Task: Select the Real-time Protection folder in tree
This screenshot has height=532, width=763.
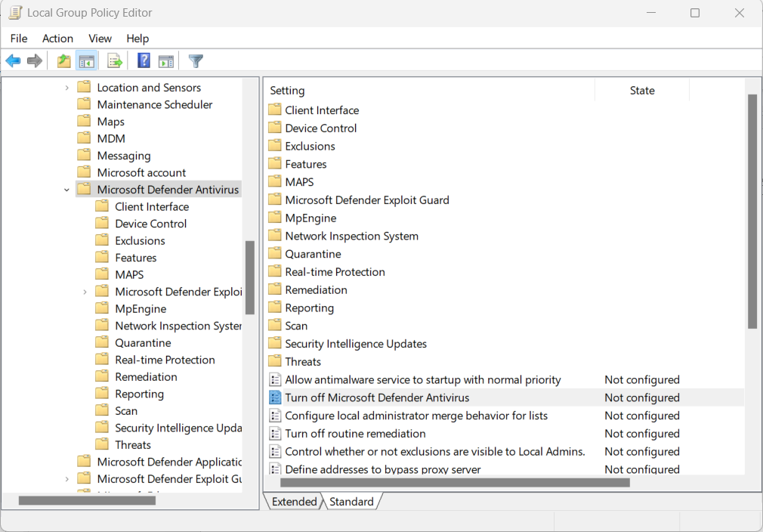Action: [x=165, y=360]
